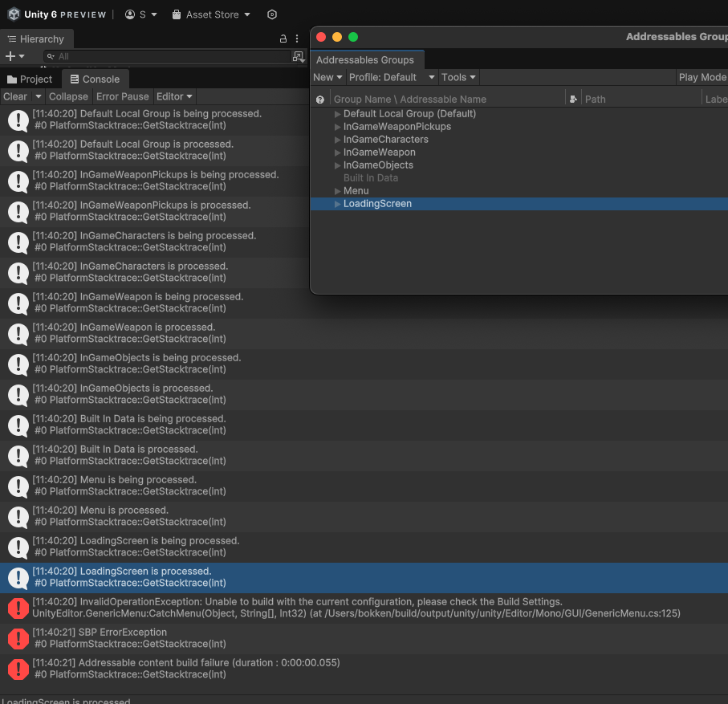The width and height of the screenshot is (728, 704).
Task: Expand the Default Local Group entry
Action: pyautogui.click(x=337, y=114)
